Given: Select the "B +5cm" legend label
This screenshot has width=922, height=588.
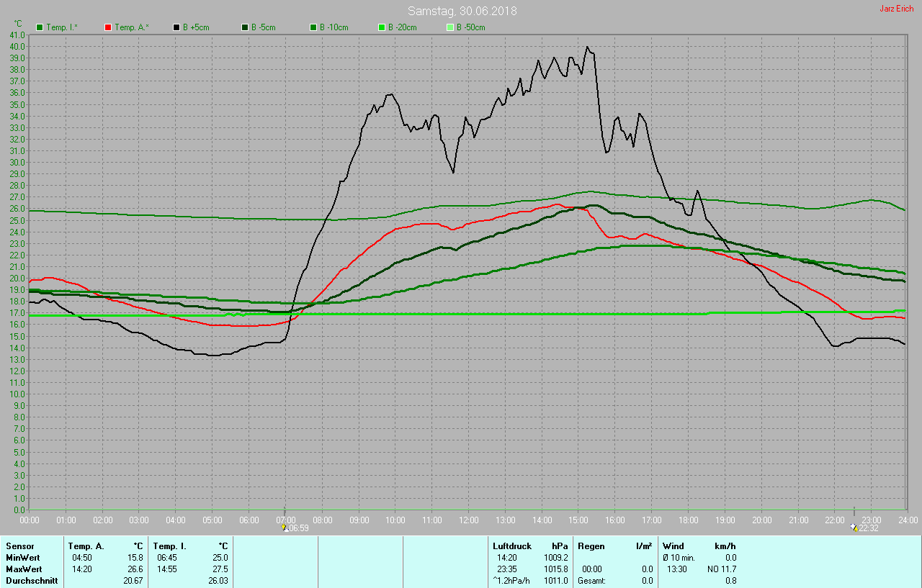Looking at the screenshot, I should (x=195, y=27).
